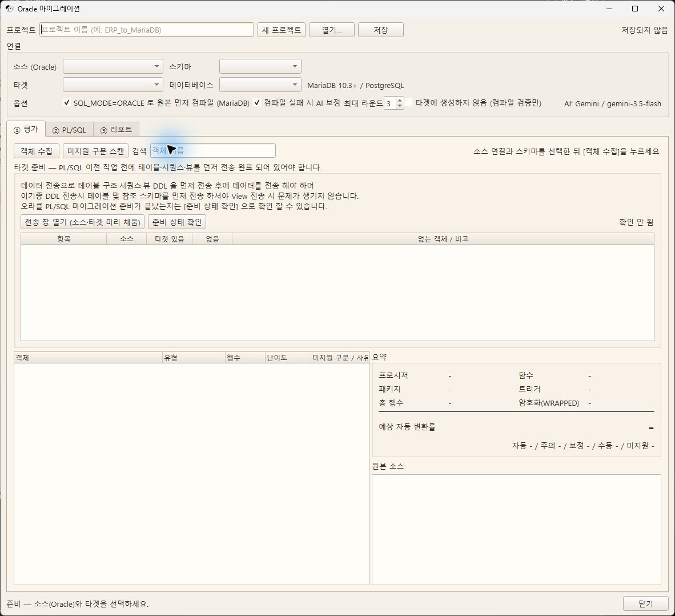Viewport: 675px width, 616px height.
Task: Click the 저장 button
Action: (380, 30)
